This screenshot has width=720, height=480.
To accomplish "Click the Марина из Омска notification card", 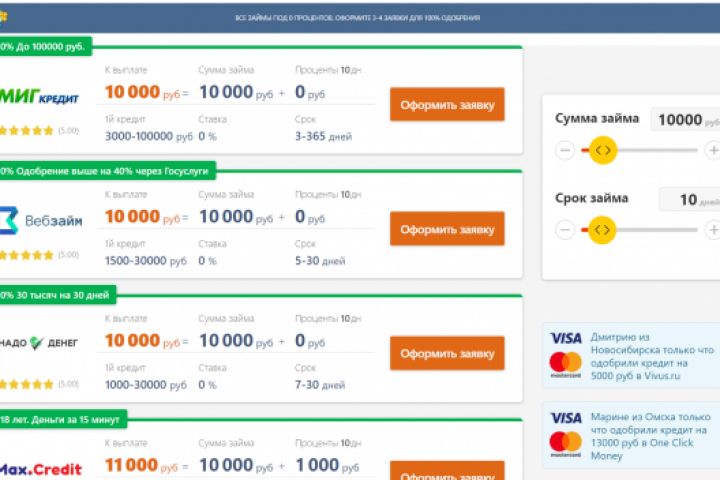I will pos(630,436).
